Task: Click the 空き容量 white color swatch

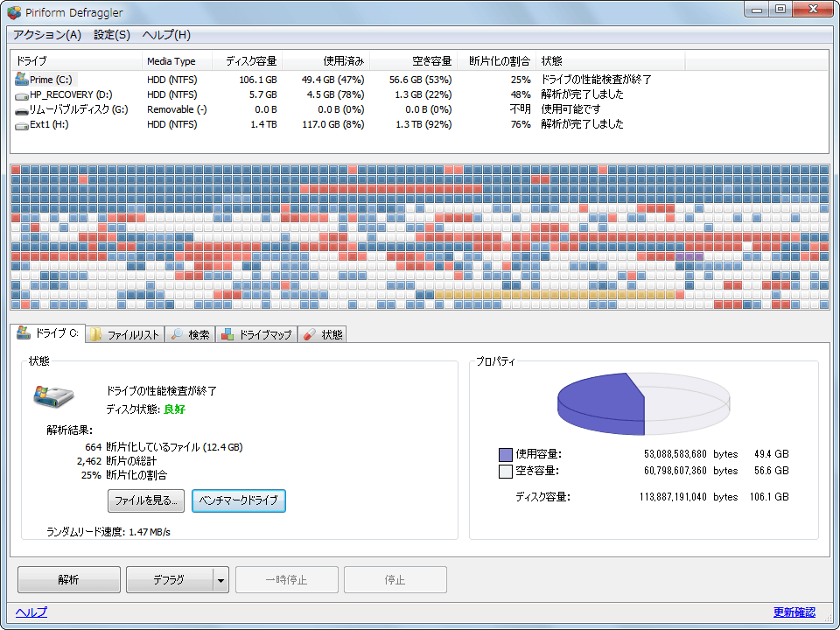Action: [506, 472]
